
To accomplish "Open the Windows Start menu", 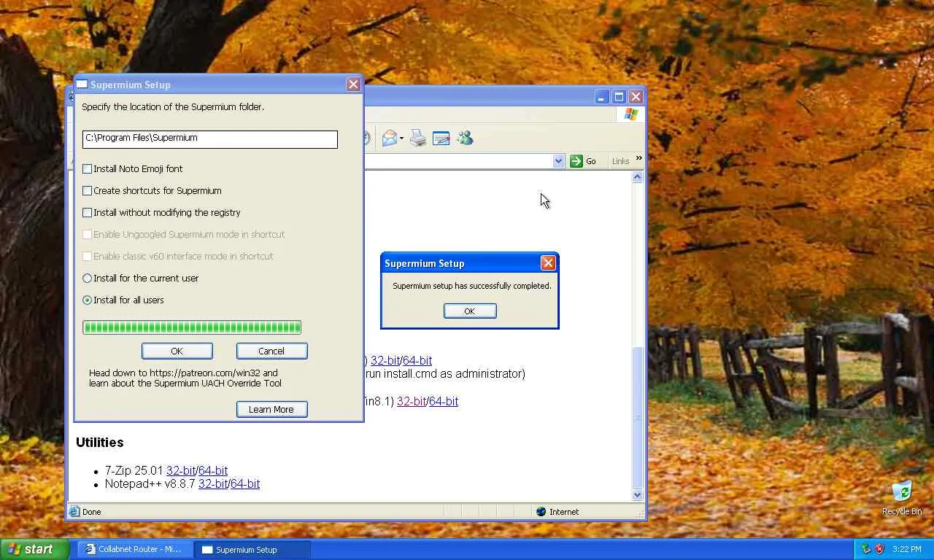I will (x=34, y=549).
